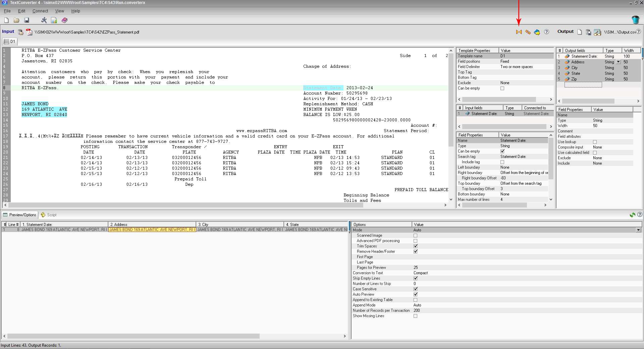Select the D1 template tab
The width and height of the screenshot is (644, 349).
pyautogui.click(x=9, y=42)
